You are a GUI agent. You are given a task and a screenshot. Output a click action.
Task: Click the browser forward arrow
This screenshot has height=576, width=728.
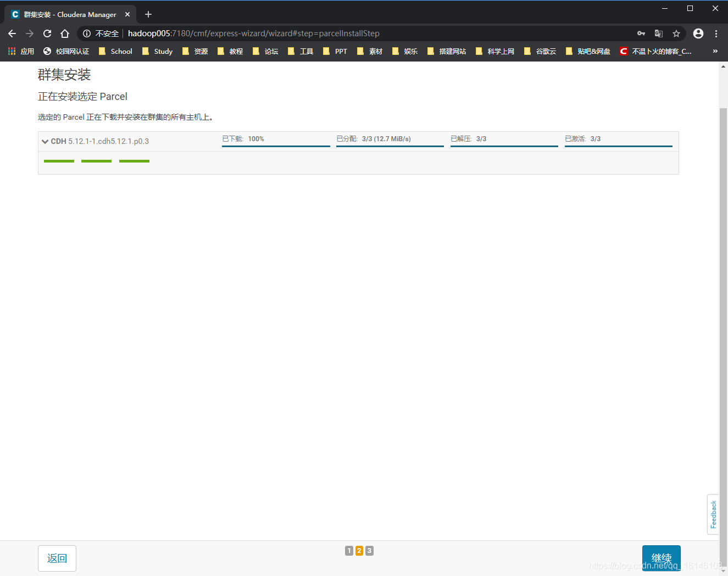pos(30,33)
